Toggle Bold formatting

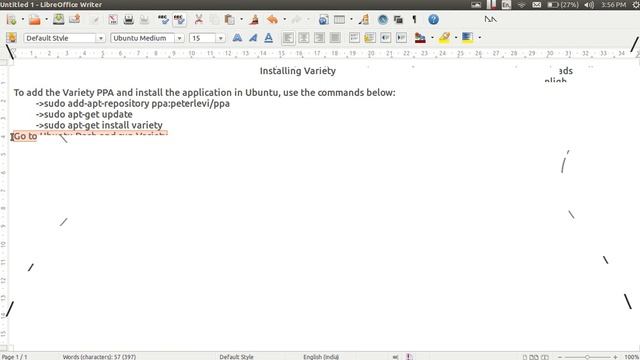point(237,38)
